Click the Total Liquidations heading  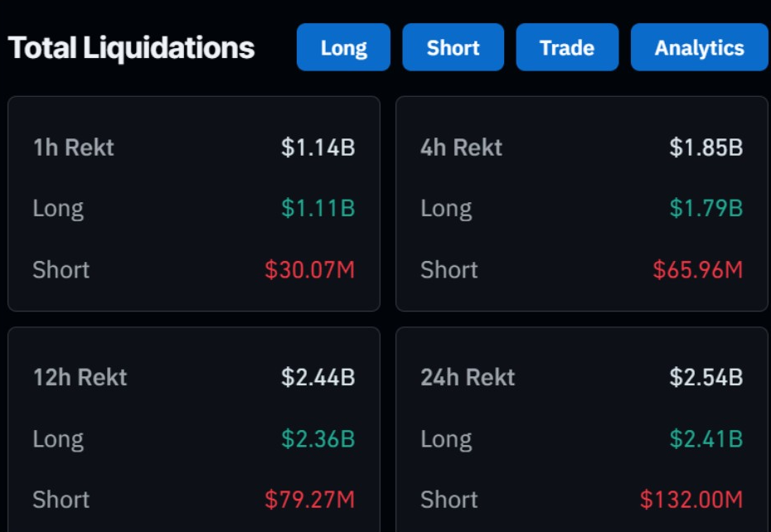click(x=131, y=48)
